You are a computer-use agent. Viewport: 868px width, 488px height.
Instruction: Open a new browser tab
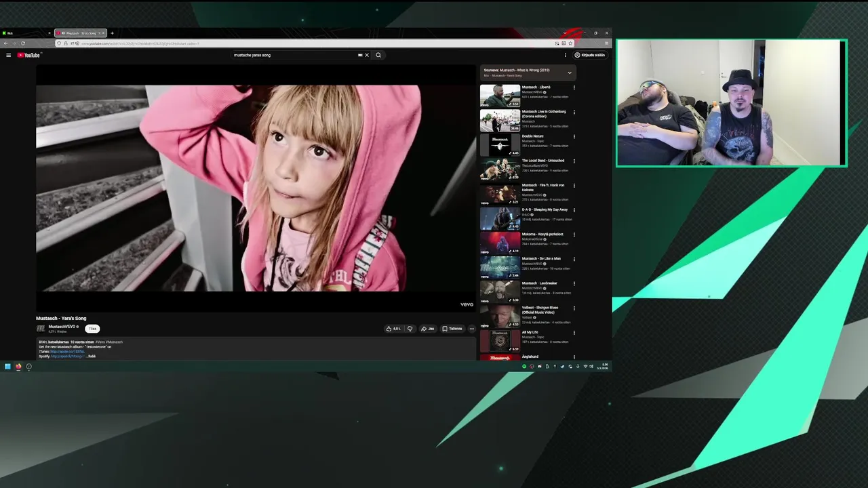tap(113, 33)
